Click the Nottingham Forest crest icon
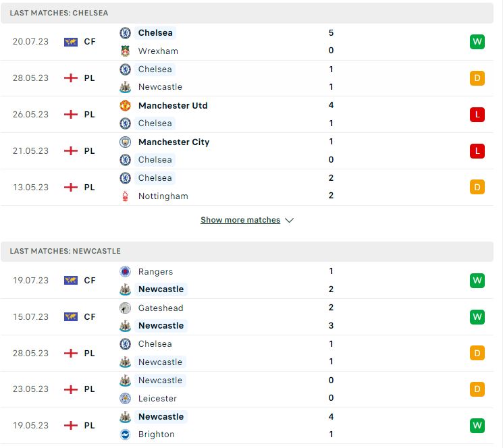The width and height of the screenshot is (503, 448). (125, 196)
